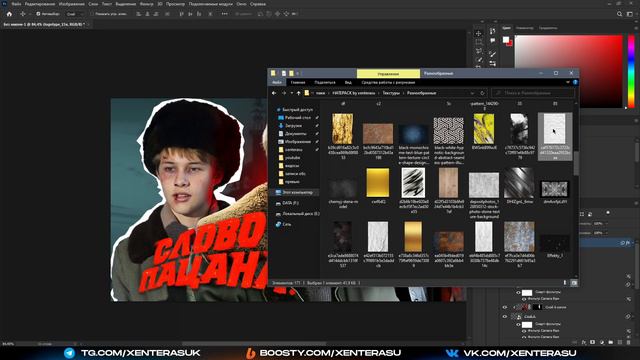The height and width of the screenshot is (360, 640).
Task: Open Explorer address bar history dropdown
Action: click(472, 93)
